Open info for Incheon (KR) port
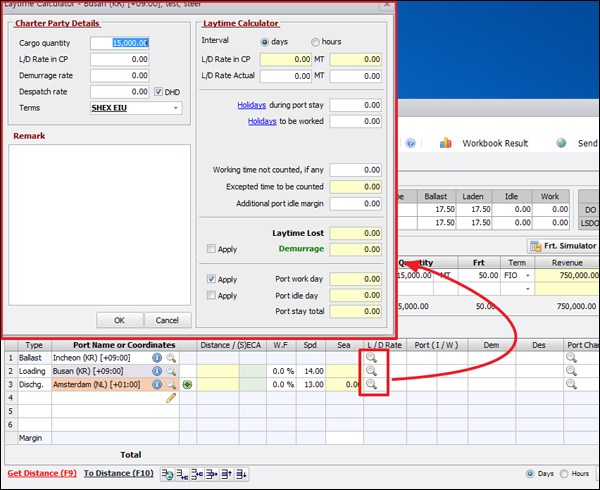The width and height of the screenshot is (600, 490). point(157,358)
